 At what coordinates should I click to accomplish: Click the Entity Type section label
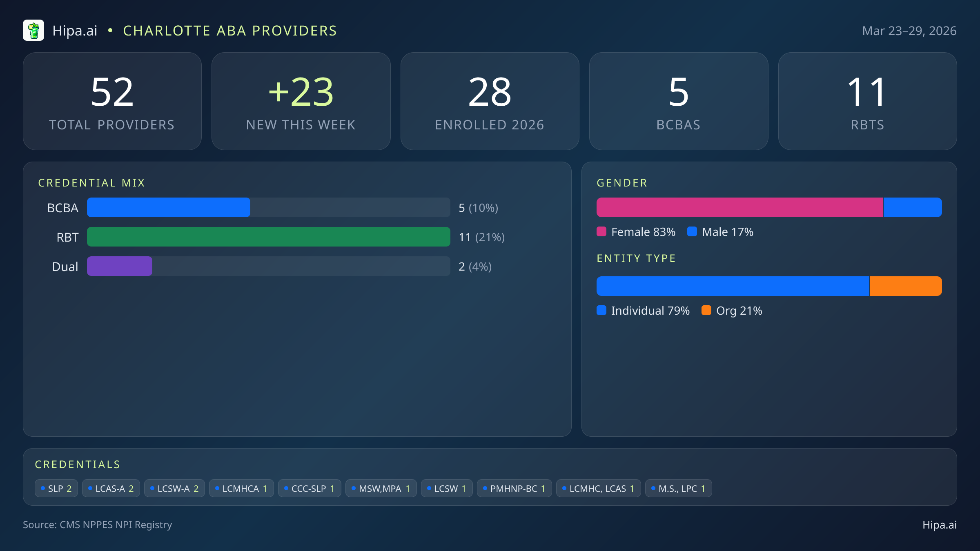coord(636,258)
